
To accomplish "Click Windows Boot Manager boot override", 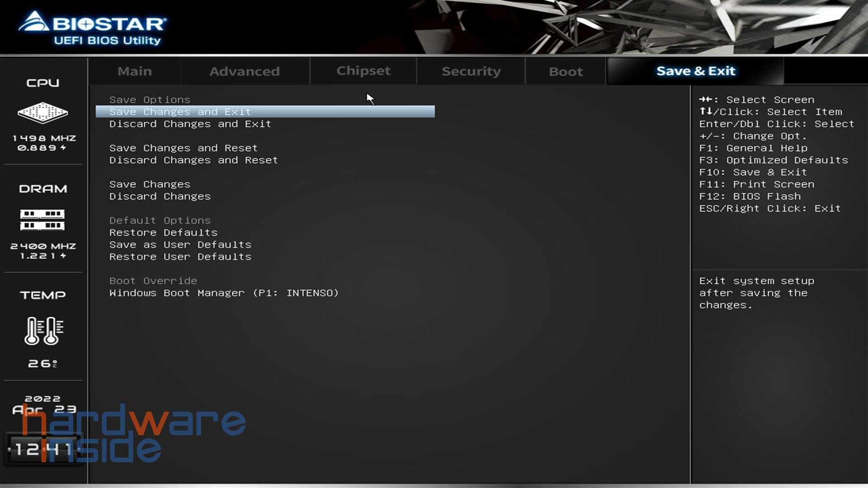I will 224,292.
